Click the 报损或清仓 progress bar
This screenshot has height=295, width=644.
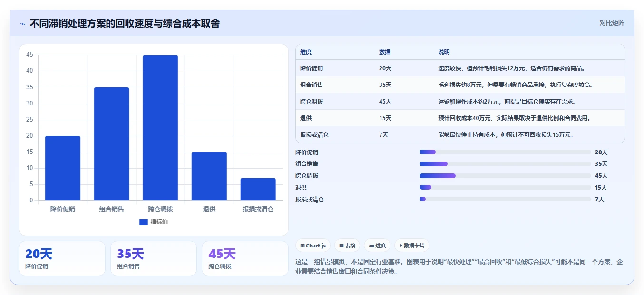(x=505, y=200)
